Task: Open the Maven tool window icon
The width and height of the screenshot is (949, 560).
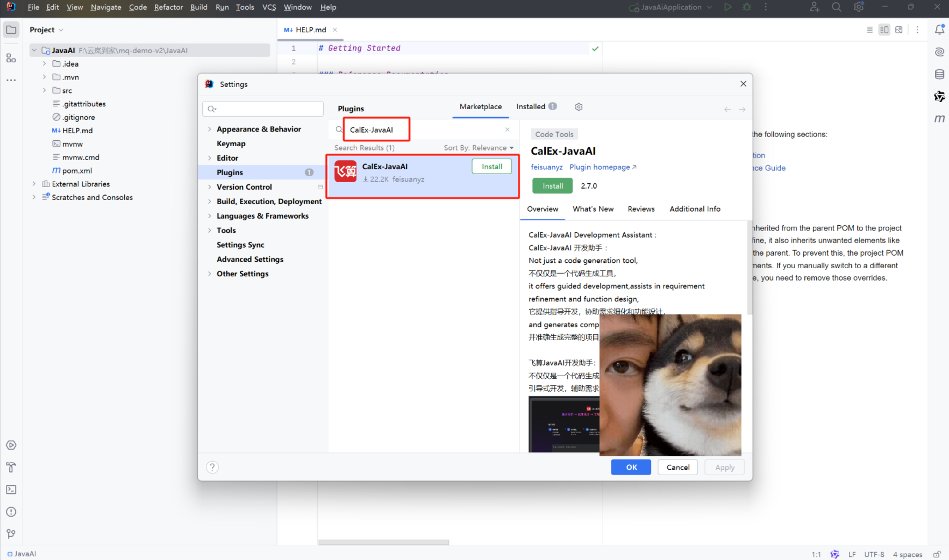Action: click(x=939, y=118)
